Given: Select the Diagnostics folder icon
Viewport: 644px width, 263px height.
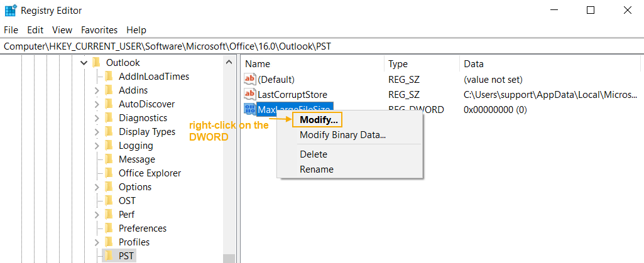Looking at the screenshot, I should click(109, 118).
